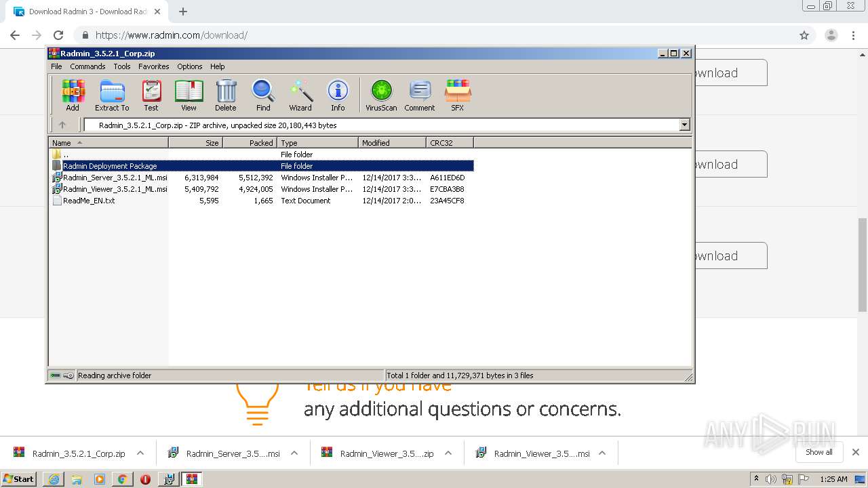The height and width of the screenshot is (488, 868).
Task: Click the Test archive icon
Action: click(x=151, y=95)
